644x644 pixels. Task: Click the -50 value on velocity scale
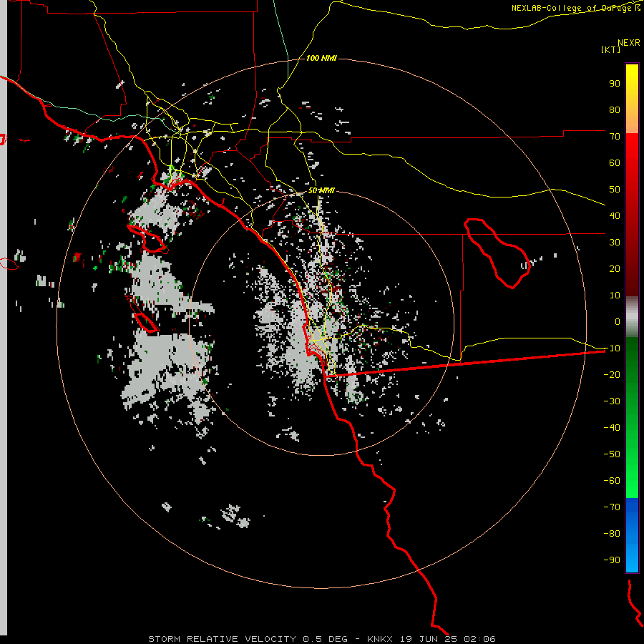612,454
